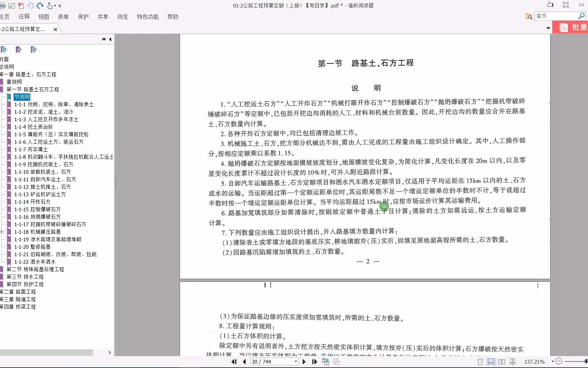588x368 pixels.
Task: Click the ribbon display options icon
Action: point(550,4)
